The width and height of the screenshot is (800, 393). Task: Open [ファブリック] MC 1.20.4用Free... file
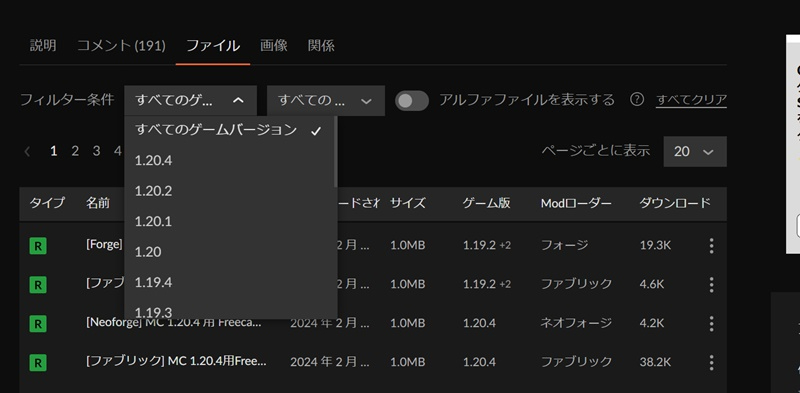[x=177, y=362]
